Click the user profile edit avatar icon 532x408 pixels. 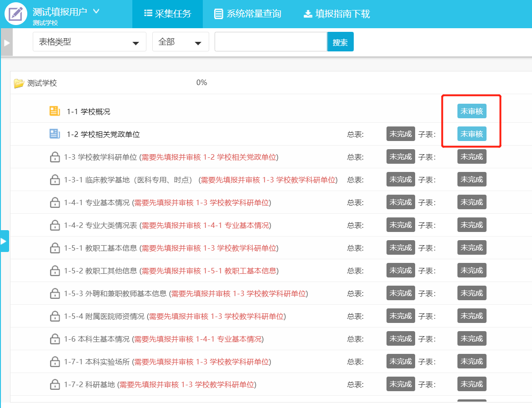point(16,14)
